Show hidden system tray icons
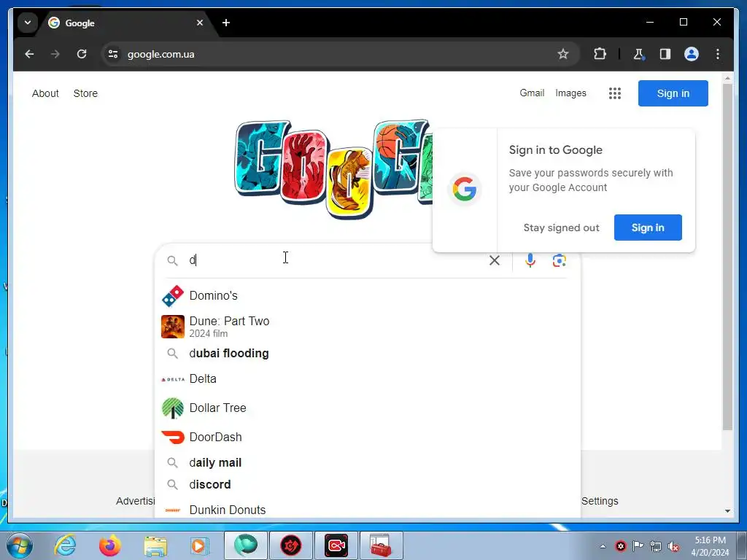 [603, 546]
